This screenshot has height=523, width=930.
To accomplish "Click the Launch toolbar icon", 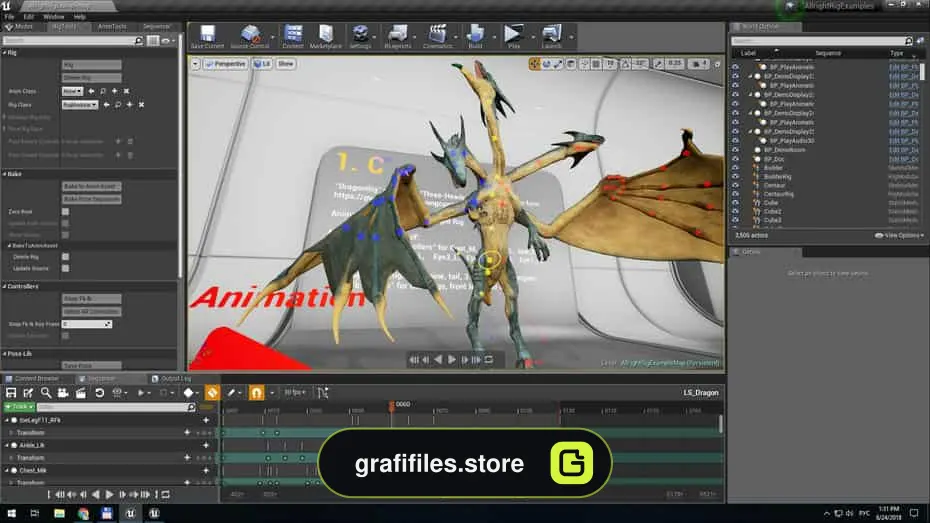I will coord(552,37).
